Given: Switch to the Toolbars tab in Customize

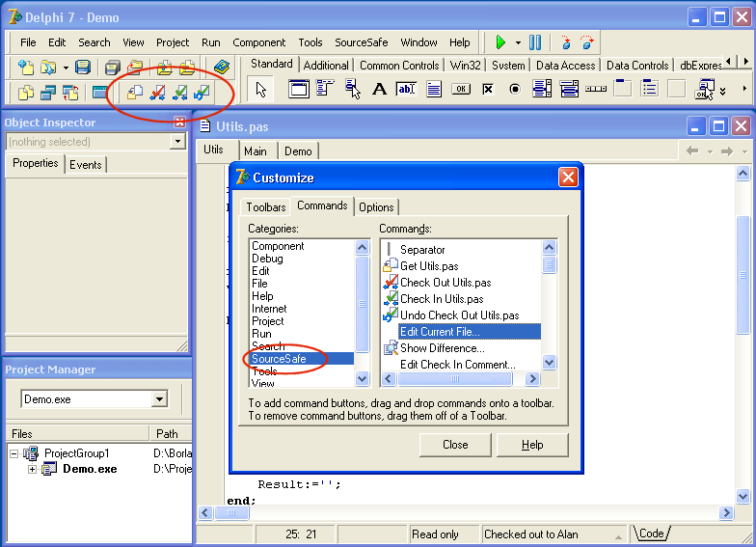Looking at the screenshot, I should click(x=265, y=207).
